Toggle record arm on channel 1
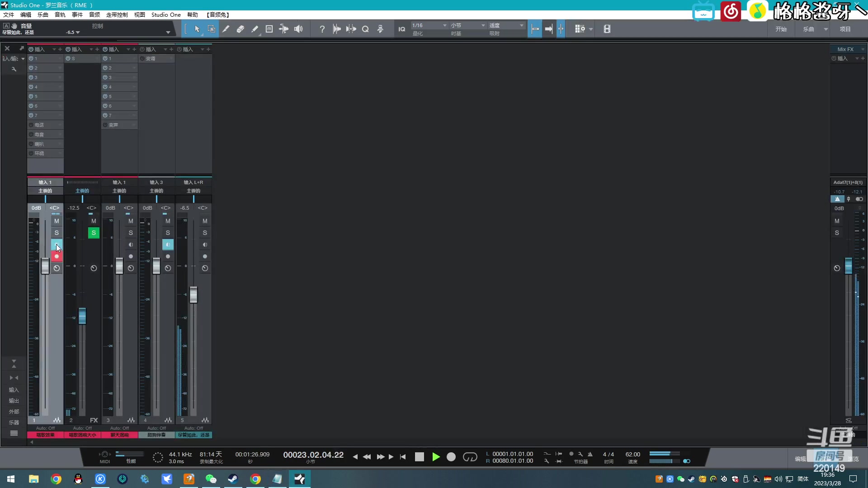 57,256
